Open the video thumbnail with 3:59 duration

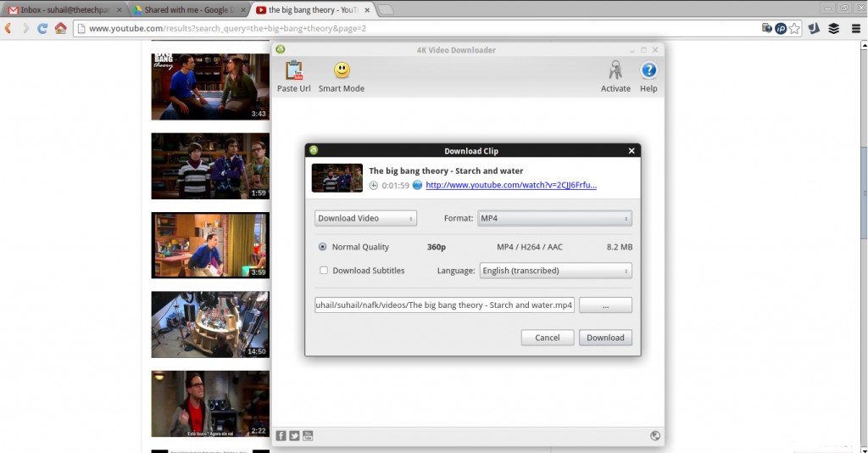[210, 245]
